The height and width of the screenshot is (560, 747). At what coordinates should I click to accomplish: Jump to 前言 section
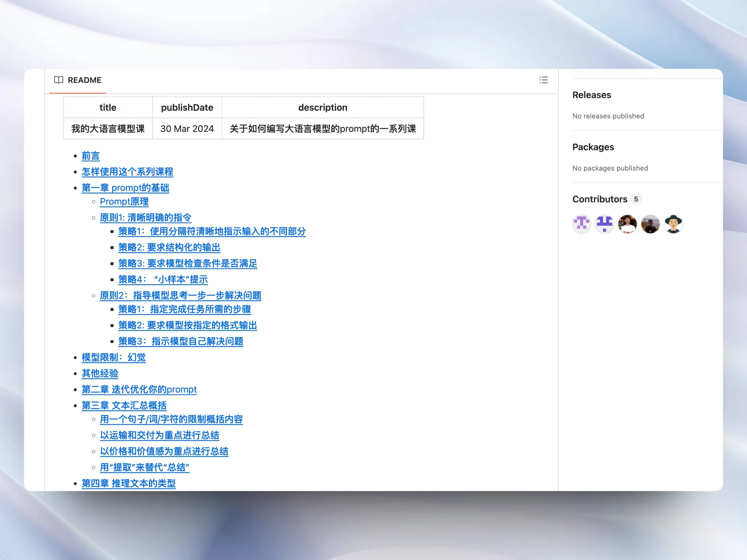(91, 156)
